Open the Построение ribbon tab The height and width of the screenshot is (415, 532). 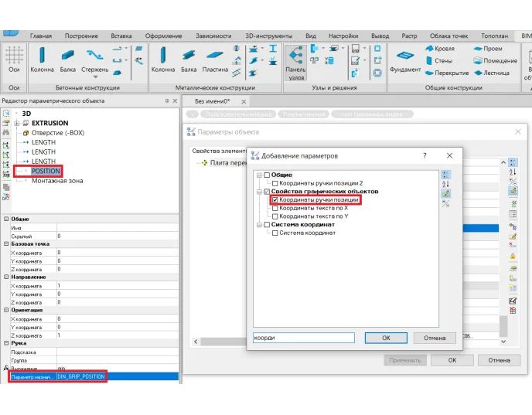pos(81,36)
